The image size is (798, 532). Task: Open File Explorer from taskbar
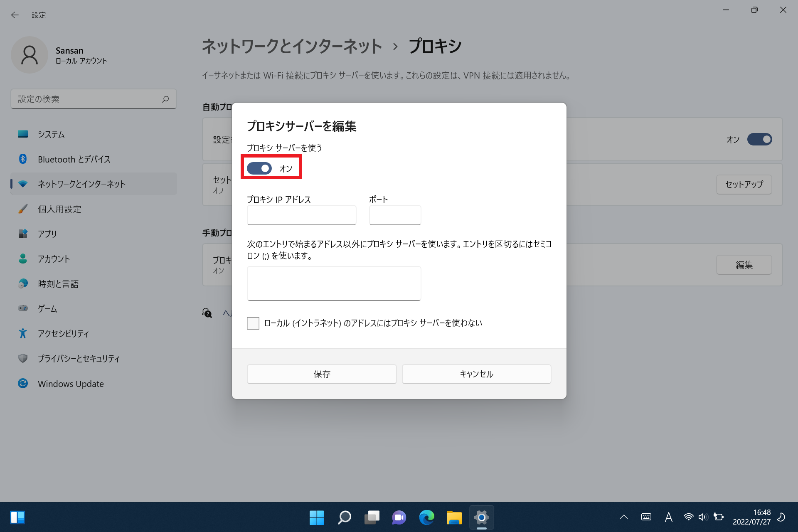tap(454, 517)
